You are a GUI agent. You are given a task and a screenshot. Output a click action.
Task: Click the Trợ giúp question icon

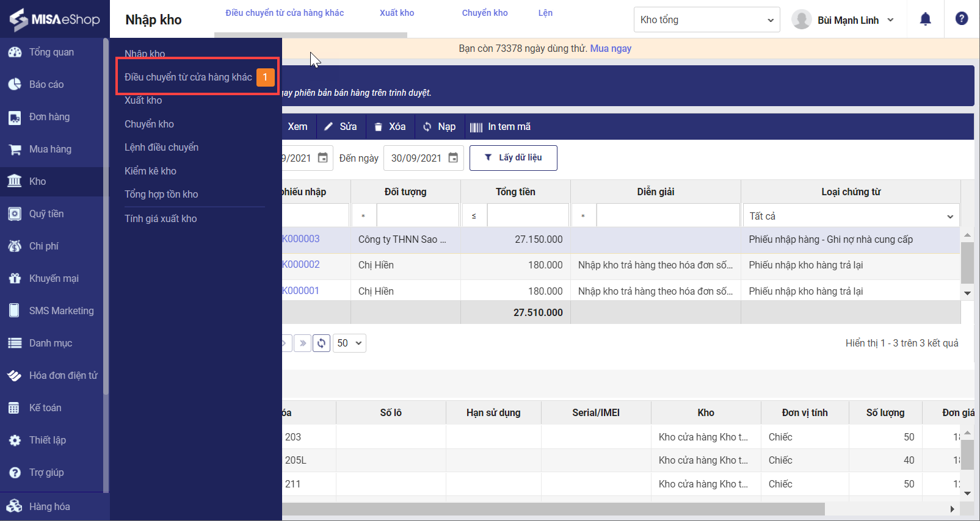point(15,473)
